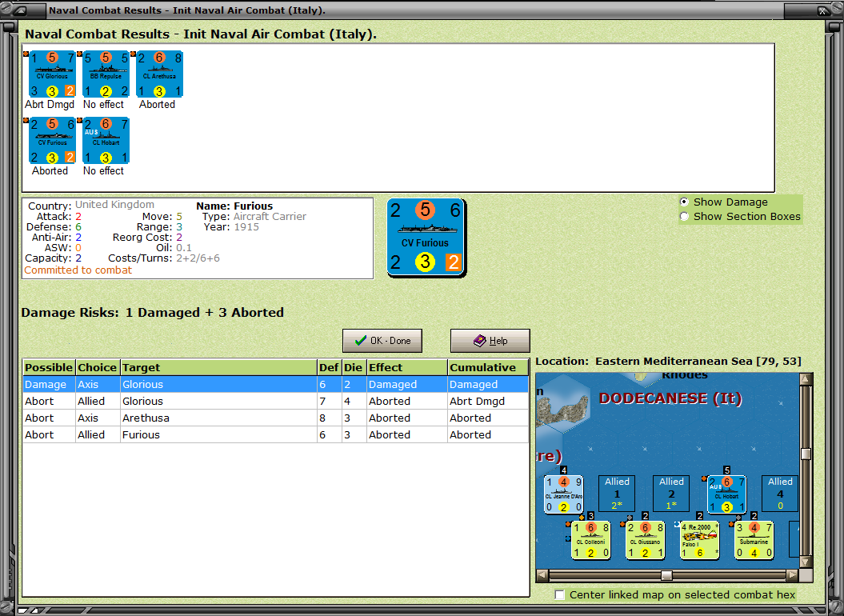Viewport: 844px width, 616px height.
Task: Click the Allied 2 section box
Action: coord(671,494)
